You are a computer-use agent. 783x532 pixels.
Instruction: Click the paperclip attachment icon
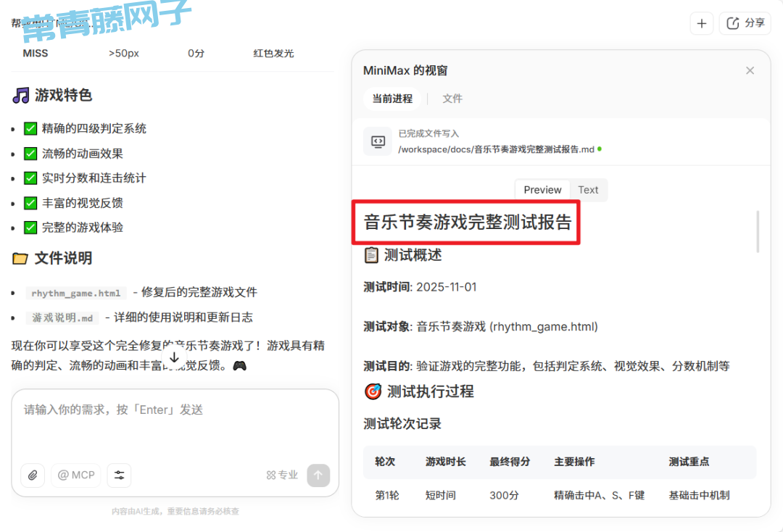click(x=33, y=475)
